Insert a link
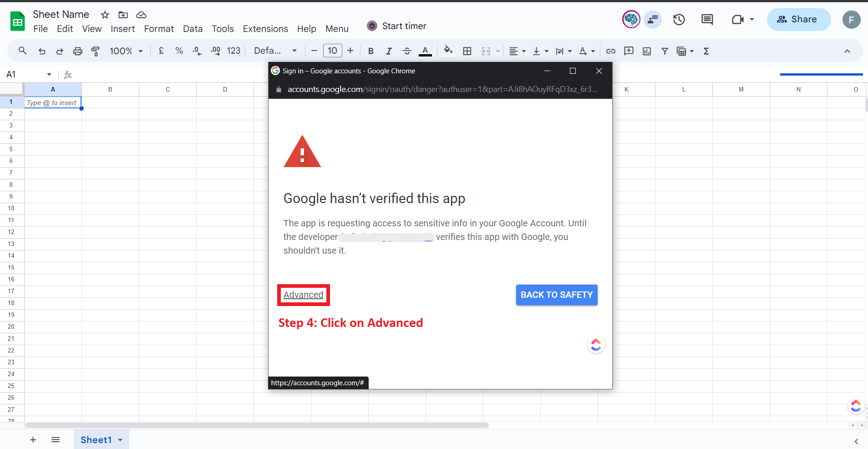 pos(610,51)
